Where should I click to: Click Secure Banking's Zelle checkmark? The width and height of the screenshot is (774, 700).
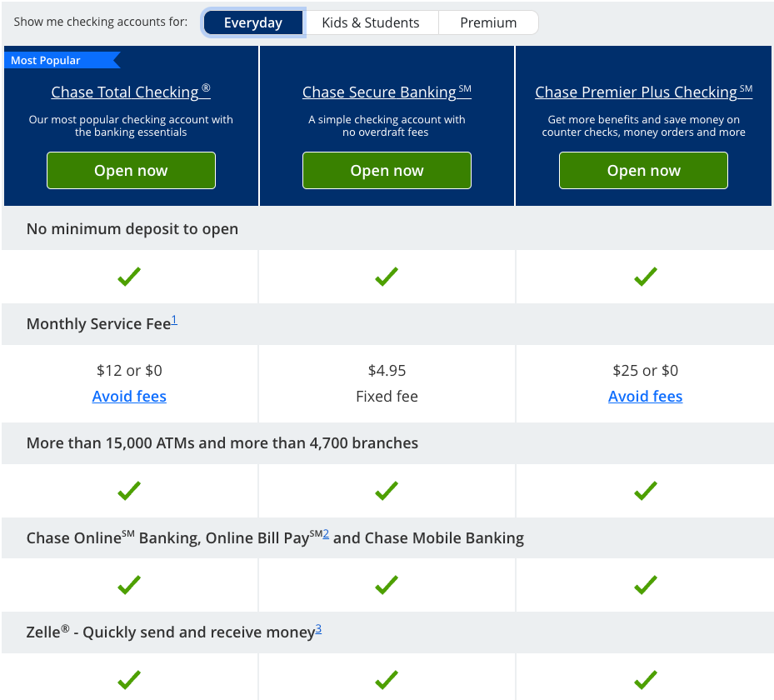coord(387,680)
